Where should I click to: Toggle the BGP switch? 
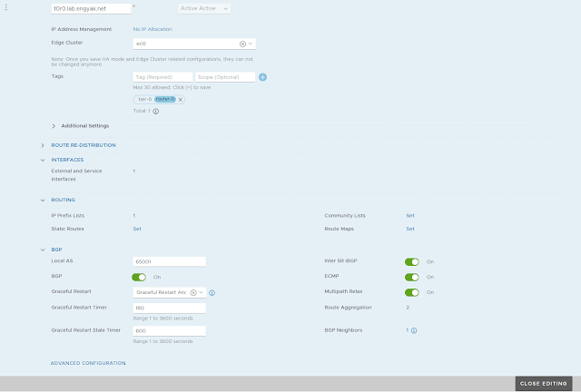[139, 277]
